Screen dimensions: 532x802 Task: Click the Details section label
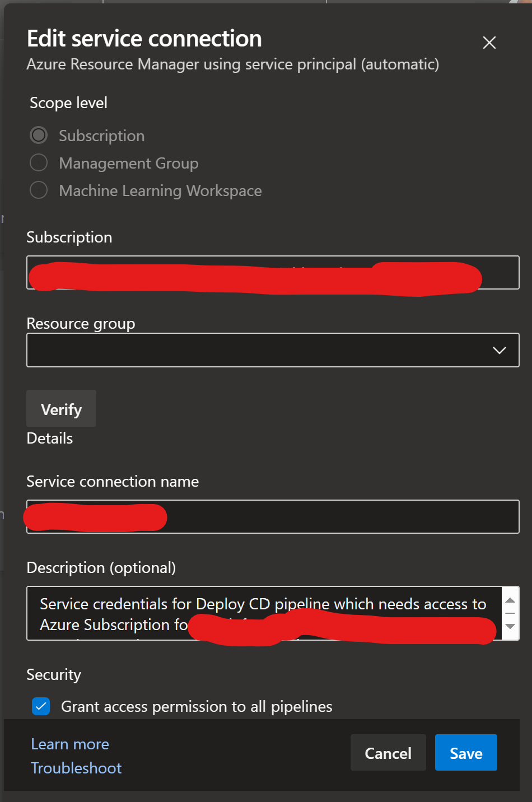[x=49, y=438]
